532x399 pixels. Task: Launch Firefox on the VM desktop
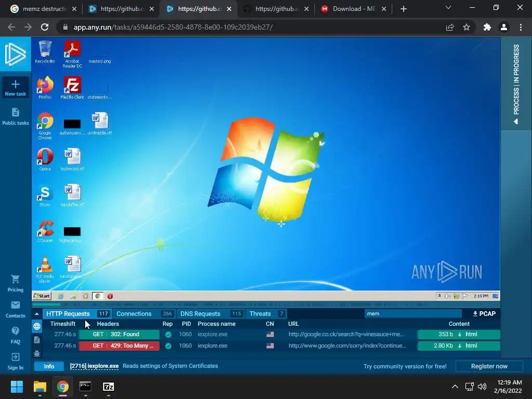(45, 87)
